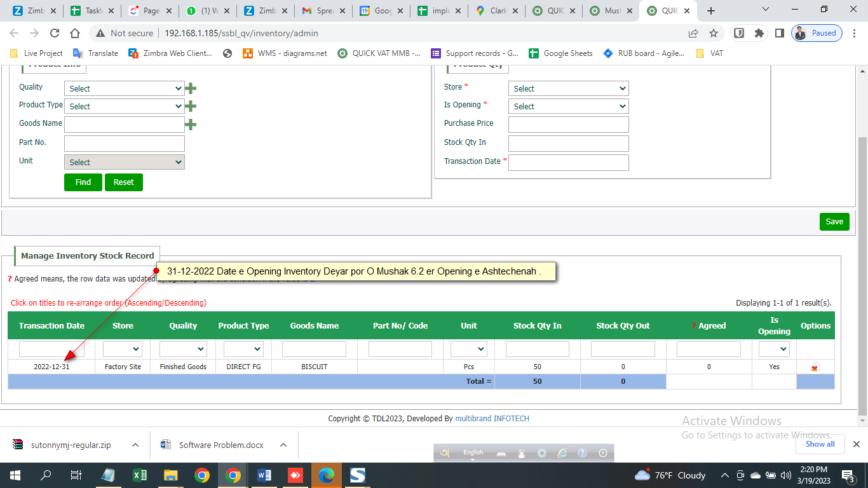
Task: Share this page from the address bar
Action: [693, 33]
